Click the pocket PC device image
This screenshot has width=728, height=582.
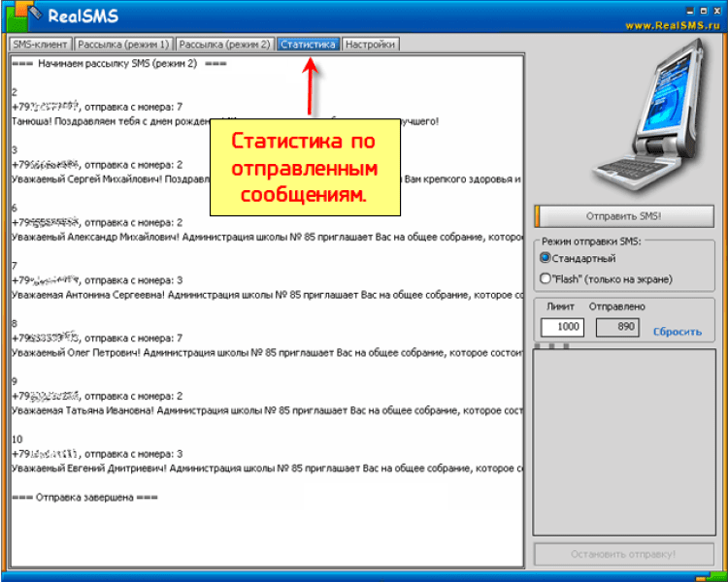tap(650, 115)
